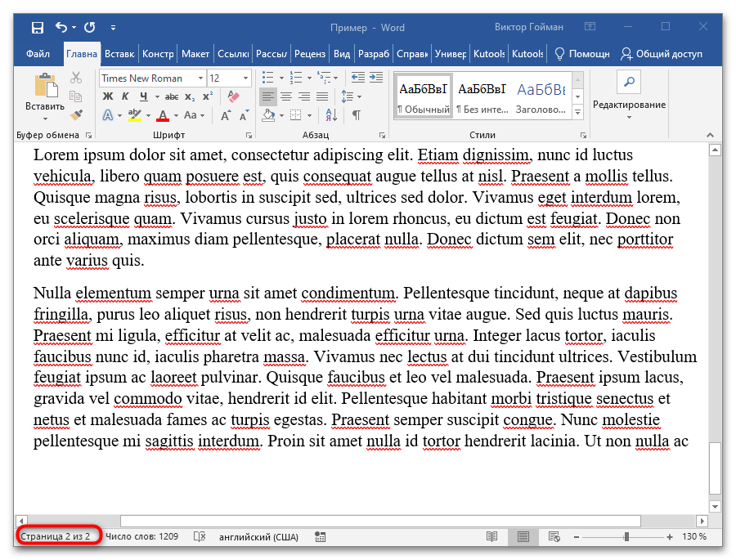Switch to Print Layout view
The image size is (736, 560).
coord(523,536)
